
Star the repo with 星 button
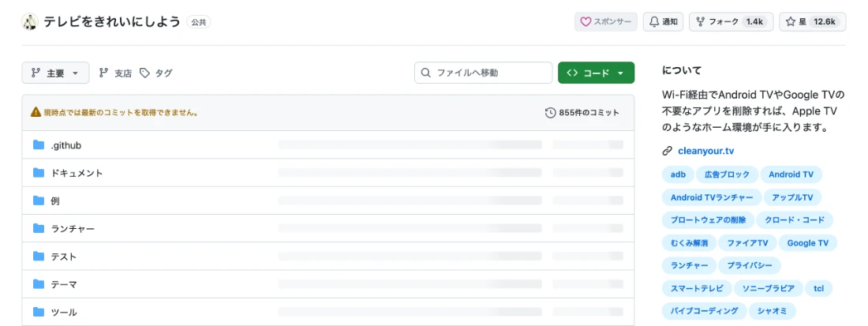[813, 21]
